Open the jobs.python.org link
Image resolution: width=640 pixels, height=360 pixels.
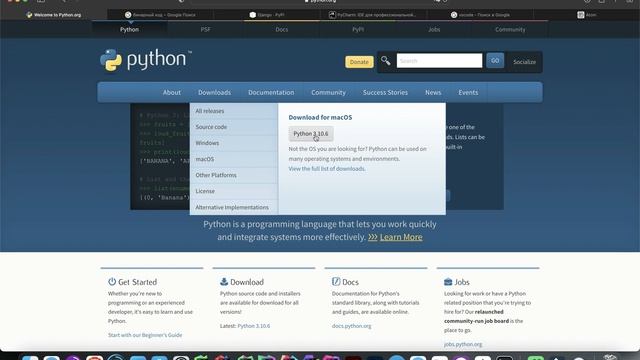(463, 344)
